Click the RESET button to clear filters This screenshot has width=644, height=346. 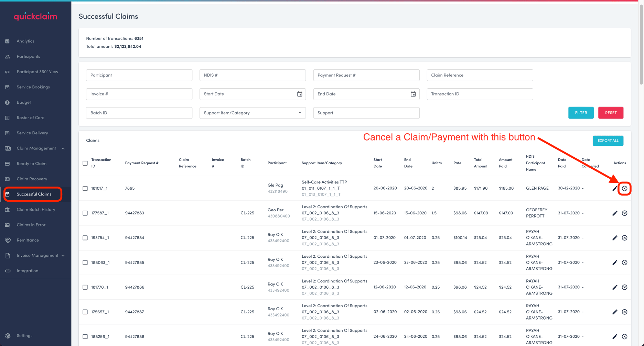[611, 113]
